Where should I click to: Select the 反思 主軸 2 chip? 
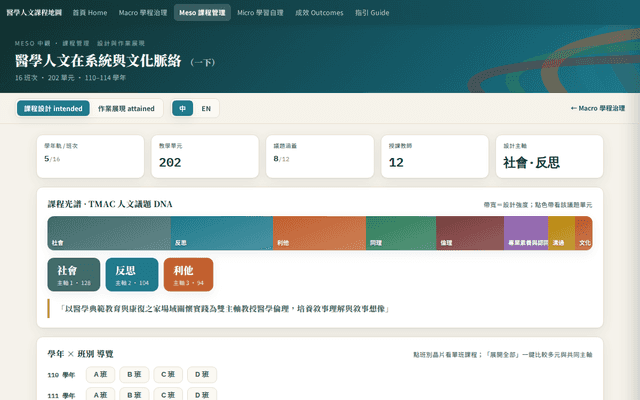[132, 275]
